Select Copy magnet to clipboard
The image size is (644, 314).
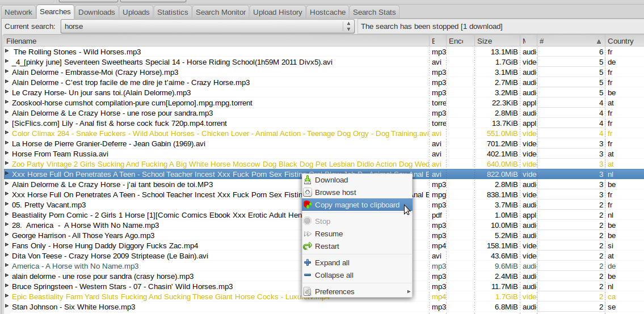[x=357, y=205]
